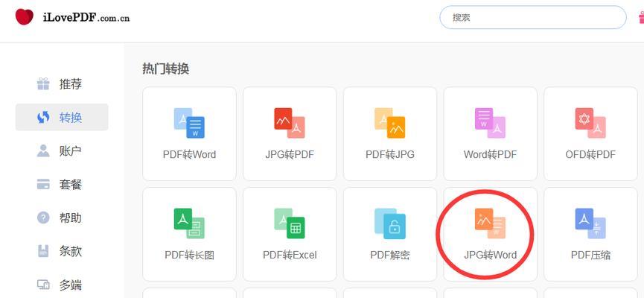Image resolution: width=644 pixels, height=298 pixels.
Task: Click the blue convert arrows icon
Action: [43, 118]
